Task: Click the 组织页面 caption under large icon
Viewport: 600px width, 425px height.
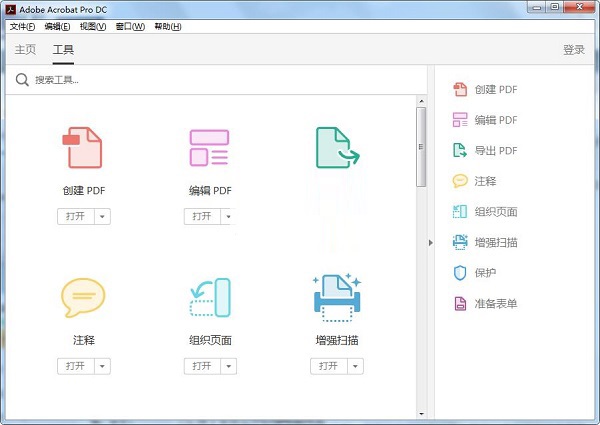Action: [x=210, y=340]
